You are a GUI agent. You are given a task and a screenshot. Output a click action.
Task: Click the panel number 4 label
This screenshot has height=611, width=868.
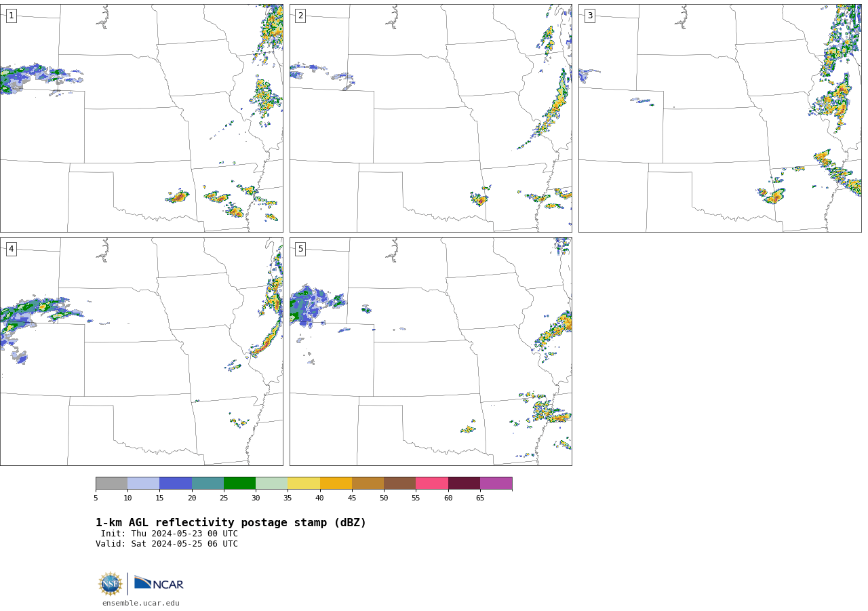[11, 249]
